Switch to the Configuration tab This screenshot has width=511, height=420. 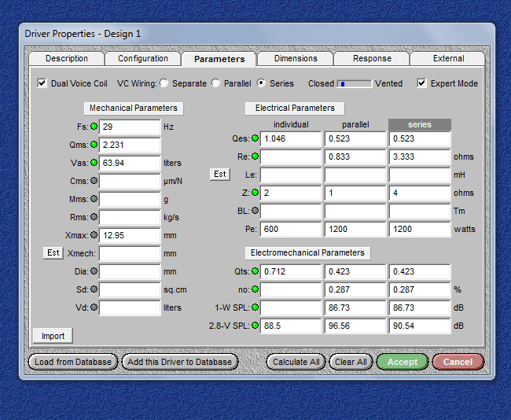pyautogui.click(x=143, y=59)
